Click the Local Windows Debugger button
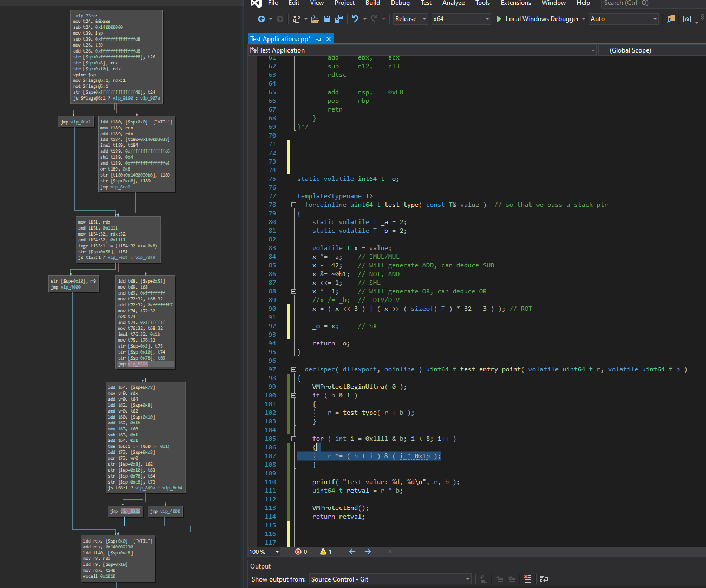The width and height of the screenshot is (706, 588). point(541,19)
